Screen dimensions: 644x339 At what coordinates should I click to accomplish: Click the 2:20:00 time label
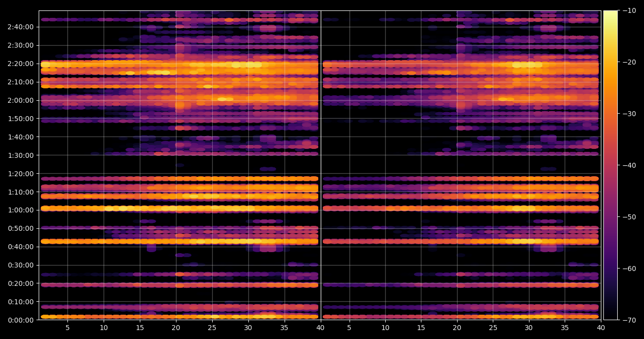pos(21,64)
